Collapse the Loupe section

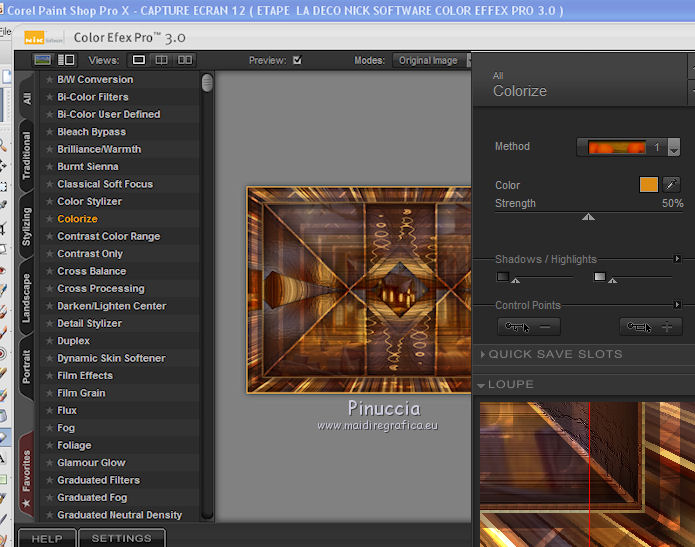[x=482, y=385]
